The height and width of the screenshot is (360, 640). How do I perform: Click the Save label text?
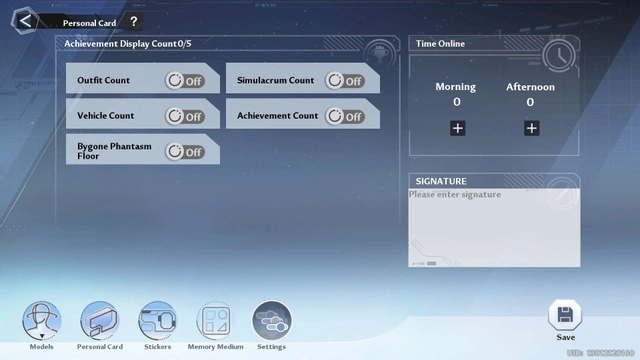pyautogui.click(x=565, y=337)
